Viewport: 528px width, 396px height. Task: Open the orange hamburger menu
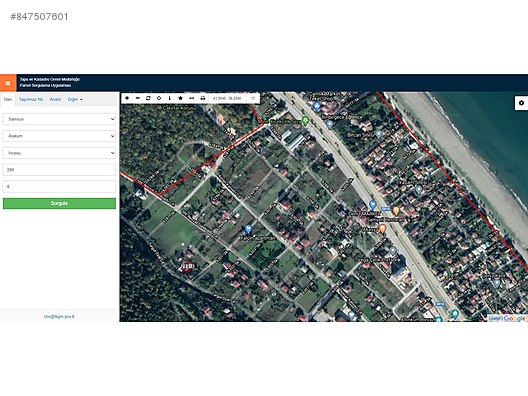(x=8, y=83)
